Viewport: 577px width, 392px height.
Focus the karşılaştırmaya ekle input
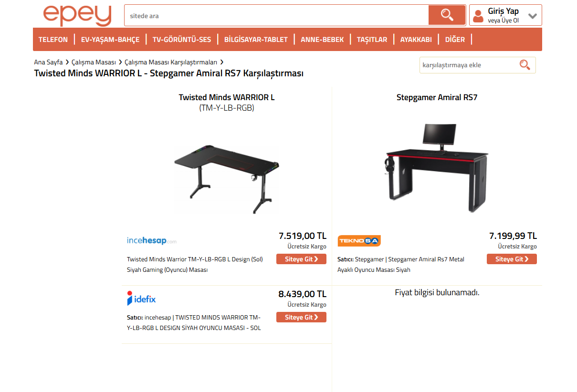[x=468, y=65]
